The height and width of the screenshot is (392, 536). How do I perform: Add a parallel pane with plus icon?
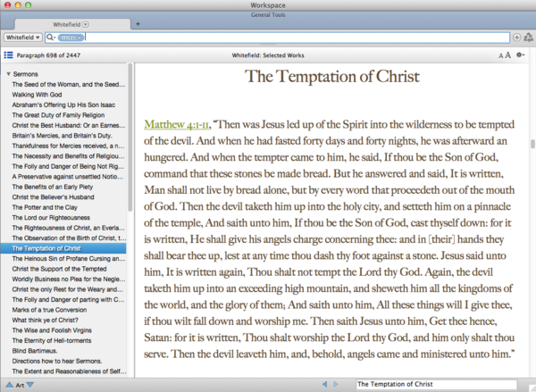(x=517, y=38)
